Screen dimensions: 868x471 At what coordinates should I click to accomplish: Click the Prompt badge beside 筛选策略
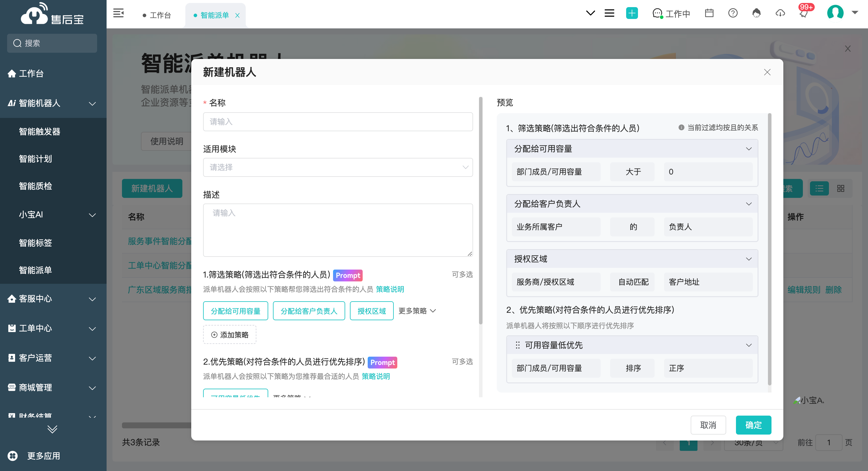(348, 275)
